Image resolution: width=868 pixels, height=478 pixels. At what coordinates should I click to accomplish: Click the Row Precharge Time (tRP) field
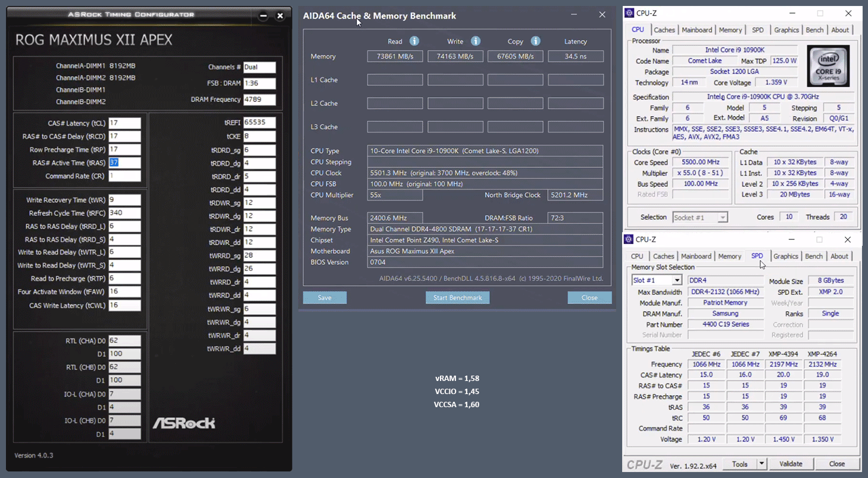pyautogui.click(x=124, y=149)
